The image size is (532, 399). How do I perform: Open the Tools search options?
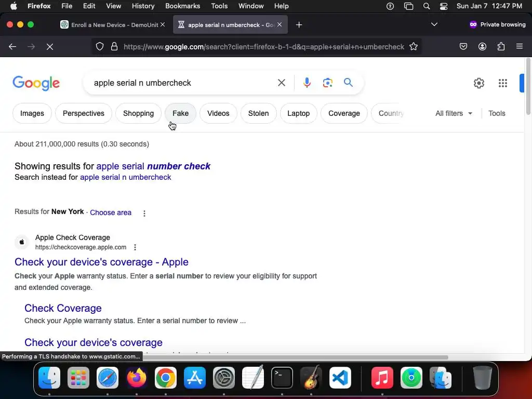[x=497, y=113]
